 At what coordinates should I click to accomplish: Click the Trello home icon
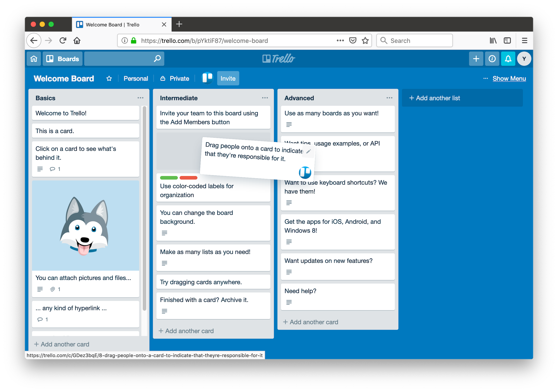(34, 59)
